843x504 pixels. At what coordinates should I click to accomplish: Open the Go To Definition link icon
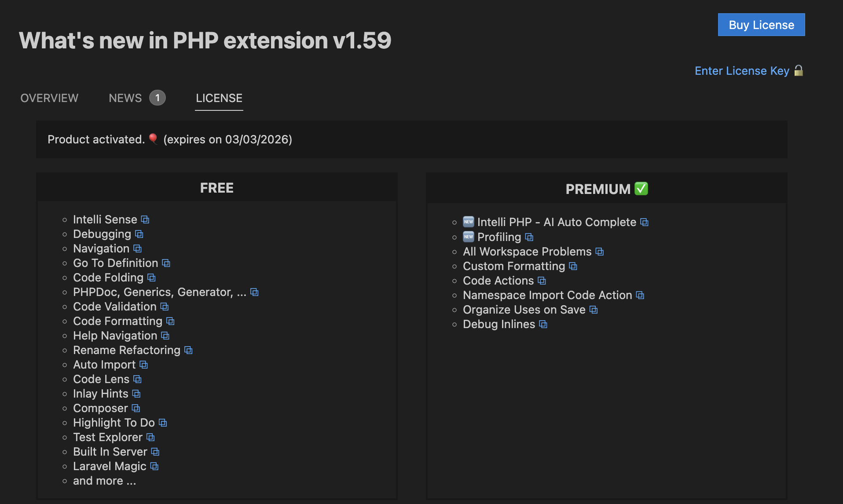(x=166, y=263)
